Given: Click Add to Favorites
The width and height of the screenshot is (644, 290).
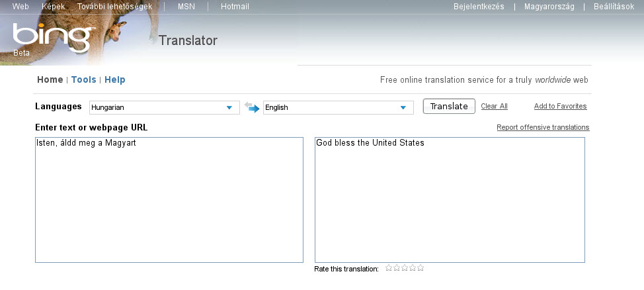Looking at the screenshot, I should (x=560, y=106).
